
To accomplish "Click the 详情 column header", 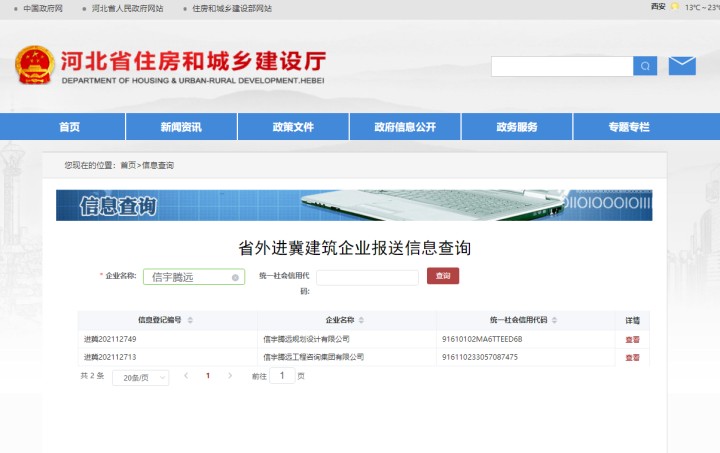I will 632,320.
